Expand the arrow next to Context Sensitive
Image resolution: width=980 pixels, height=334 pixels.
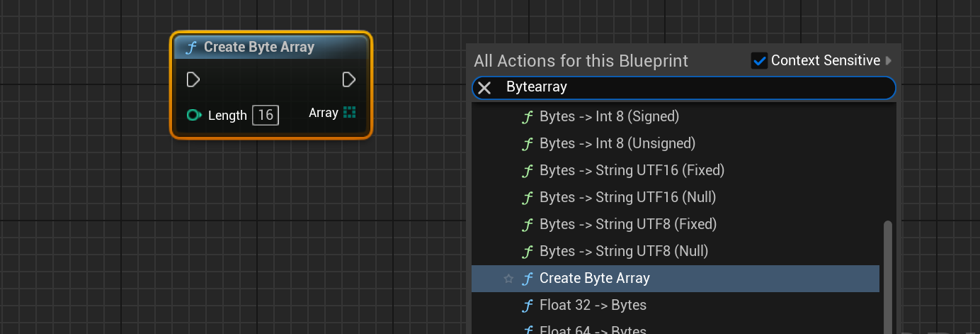889,61
